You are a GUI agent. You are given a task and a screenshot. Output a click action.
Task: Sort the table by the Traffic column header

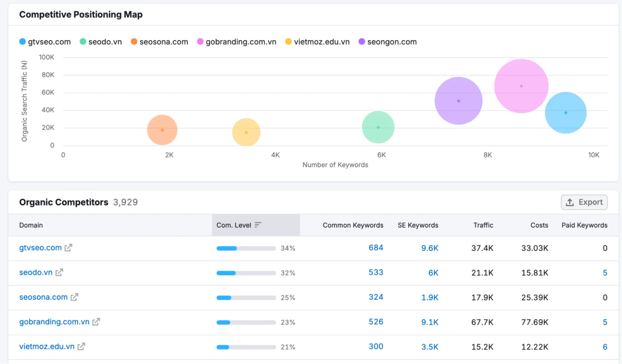483,225
